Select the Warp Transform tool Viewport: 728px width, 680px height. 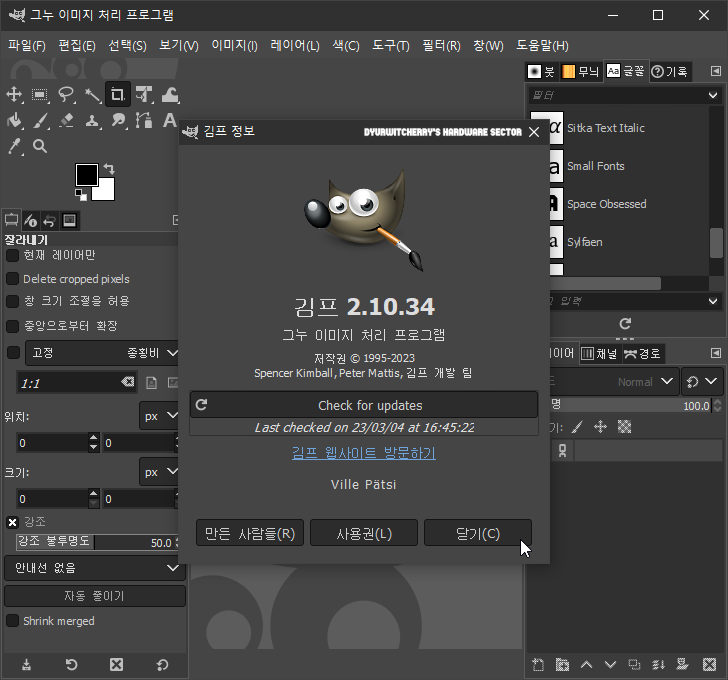(x=170, y=95)
